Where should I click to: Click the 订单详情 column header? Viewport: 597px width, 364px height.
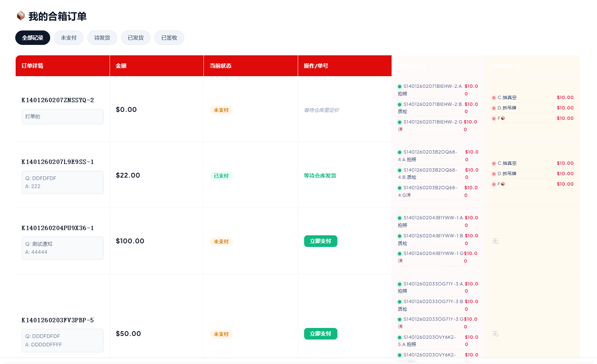32,66
